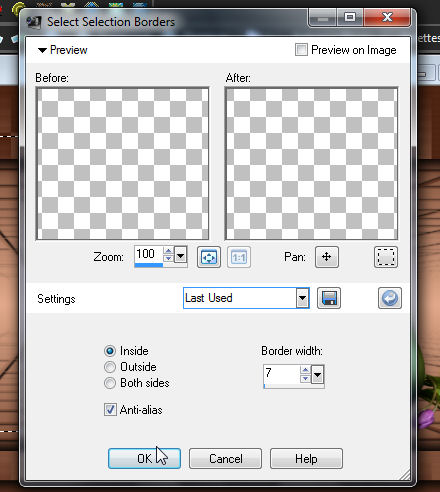Select the Outside radio button
The width and height of the screenshot is (440, 492).
click(110, 367)
